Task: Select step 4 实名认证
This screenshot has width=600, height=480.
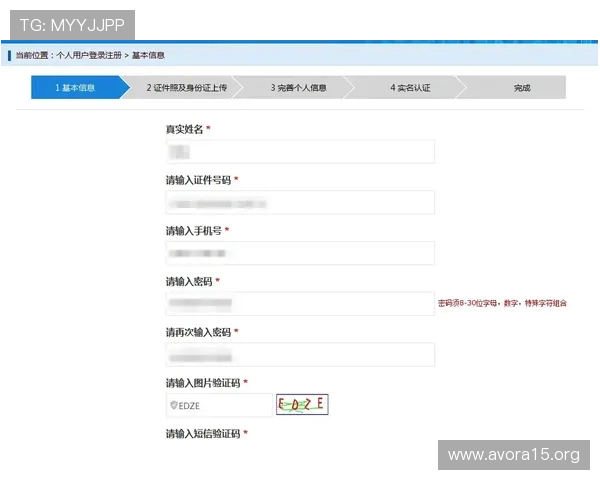Action: pyautogui.click(x=410, y=88)
